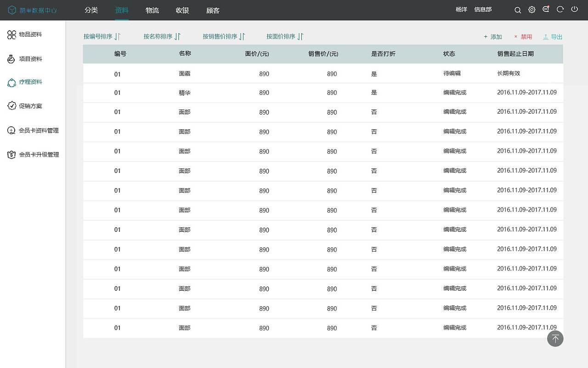Go to the 顾客 tab
The width and height of the screenshot is (588, 368).
tap(213, 10)
